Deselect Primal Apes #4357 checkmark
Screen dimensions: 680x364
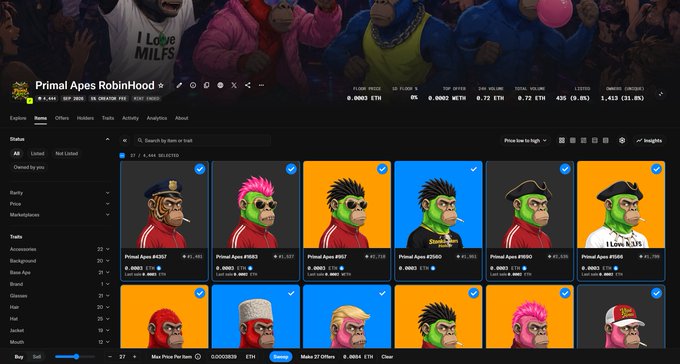pos(200,169)
